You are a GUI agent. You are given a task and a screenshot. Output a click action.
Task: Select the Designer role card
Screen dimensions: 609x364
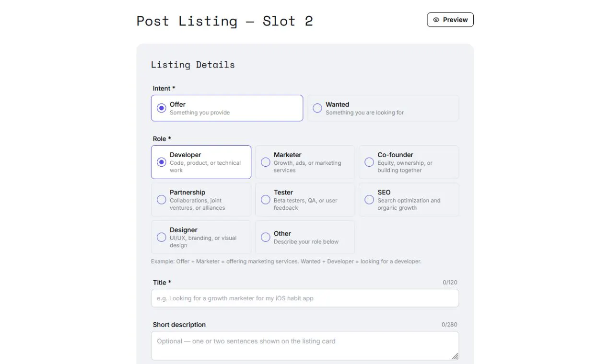coord(201,237)
